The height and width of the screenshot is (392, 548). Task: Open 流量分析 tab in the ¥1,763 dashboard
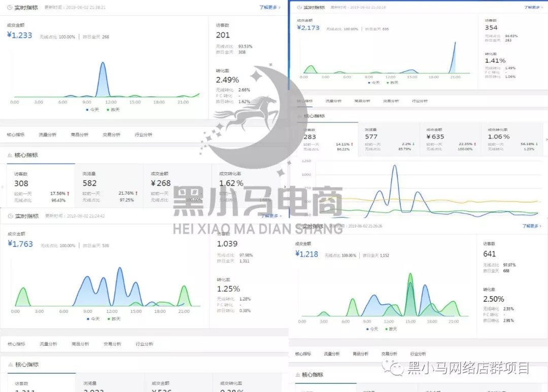[48, 344]
